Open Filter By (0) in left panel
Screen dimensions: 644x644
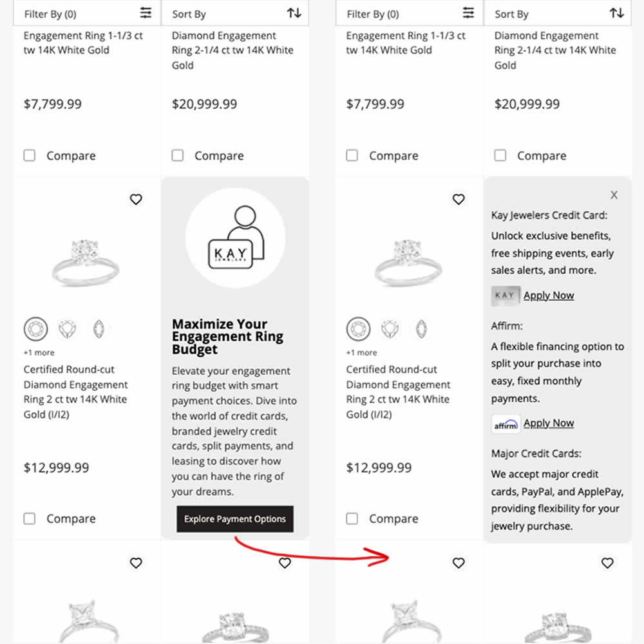(x=87, y=14)
